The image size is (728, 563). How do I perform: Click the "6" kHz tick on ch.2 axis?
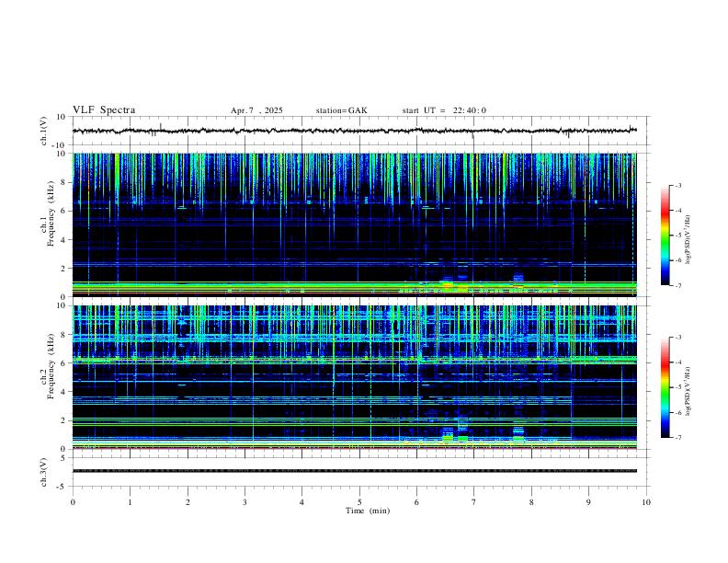64,363
